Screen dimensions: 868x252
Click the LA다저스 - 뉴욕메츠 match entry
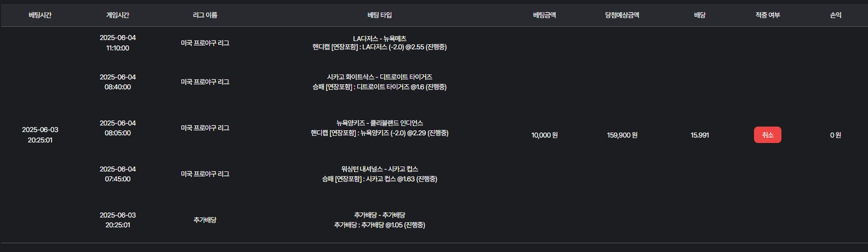point(379,39)
